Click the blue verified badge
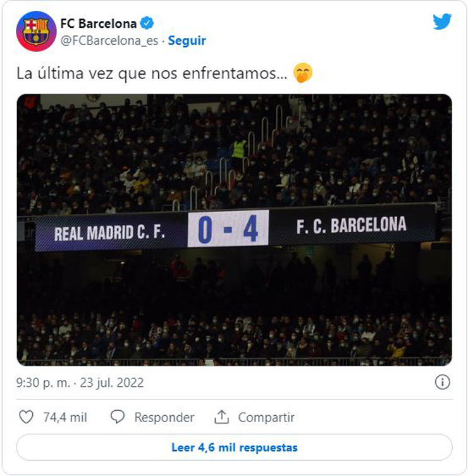Viewport: 468px width, 476px height. click(147, 24)
